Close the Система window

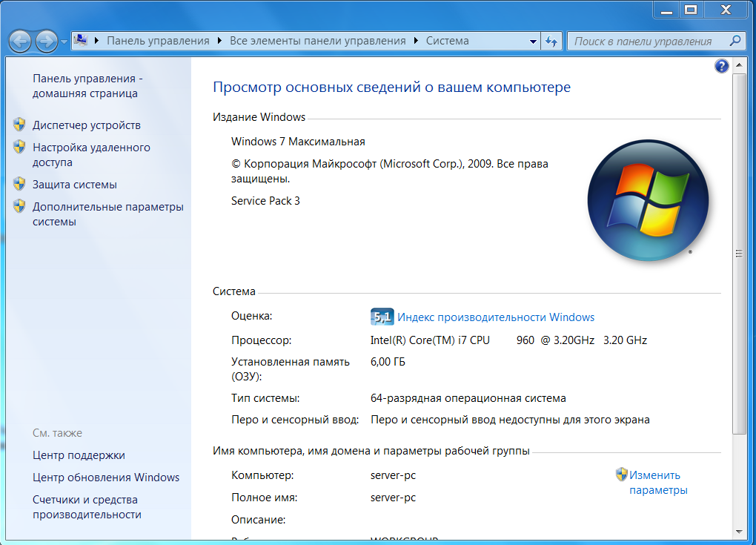pyautogui.click(x=726, y=9)
